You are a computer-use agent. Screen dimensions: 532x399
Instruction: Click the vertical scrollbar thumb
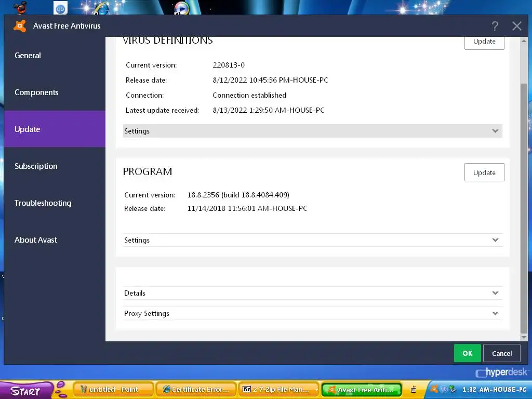(524, 208)
